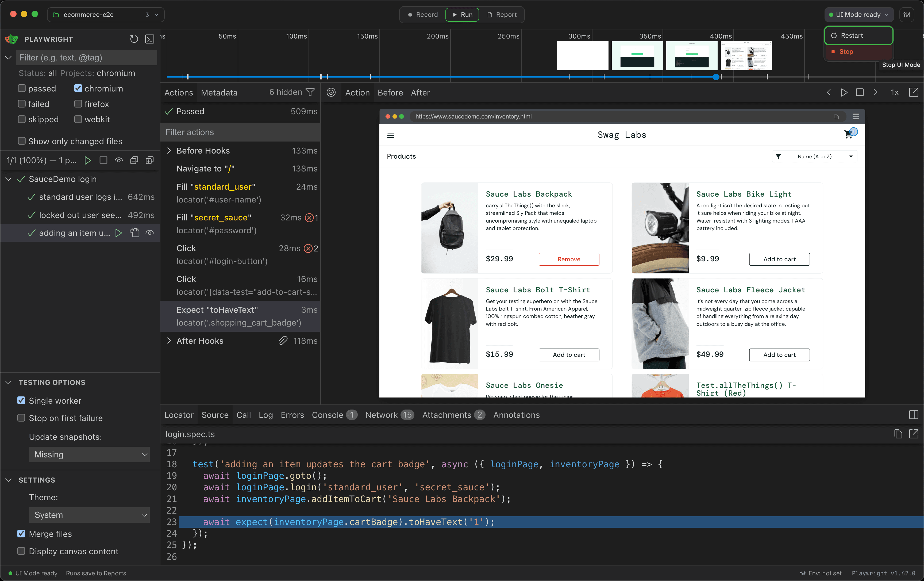
Task: Enable the skipped status checkbox
Action: (22, 119)
